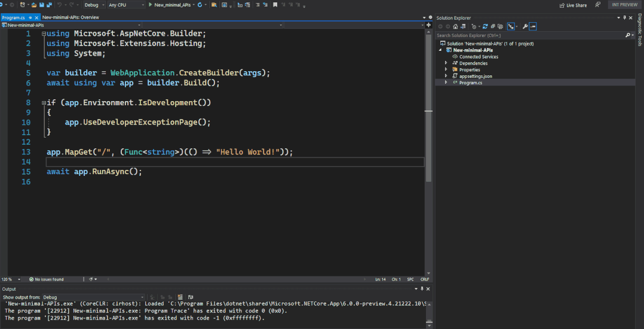Collapse the New-minimal-APIs project node
The width and height of the screenshot is (644, 329).
click(x=441, y=50)
